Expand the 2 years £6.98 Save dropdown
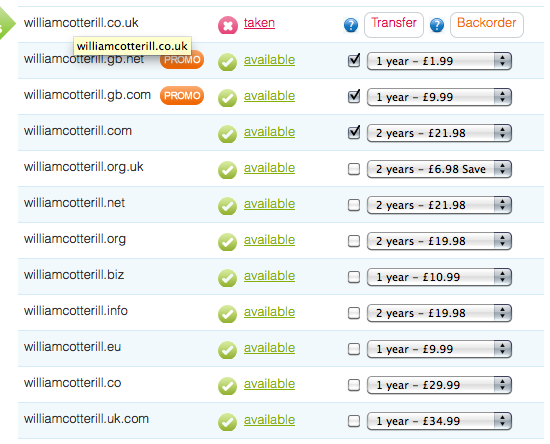This screenshot has height=444, width=550. click(439, 169)
